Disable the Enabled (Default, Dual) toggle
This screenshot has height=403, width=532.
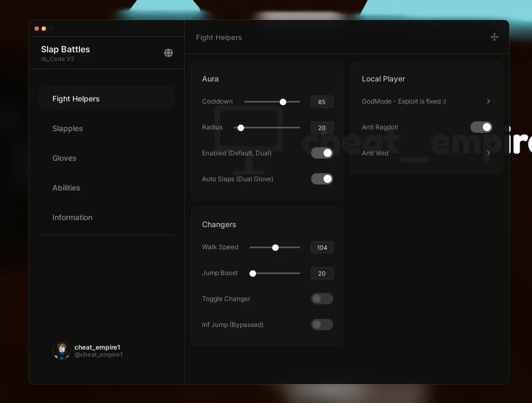[322, 153]
